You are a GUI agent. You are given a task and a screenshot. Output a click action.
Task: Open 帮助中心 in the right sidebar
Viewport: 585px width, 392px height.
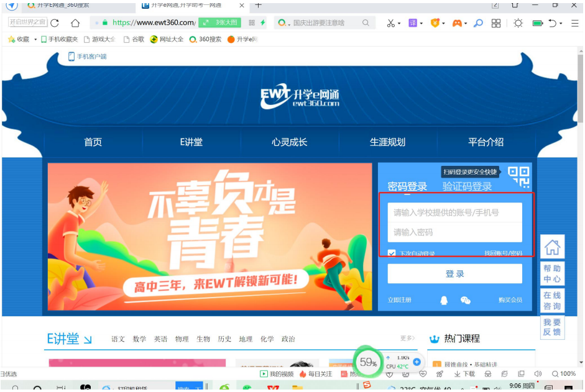click(552, 274)
